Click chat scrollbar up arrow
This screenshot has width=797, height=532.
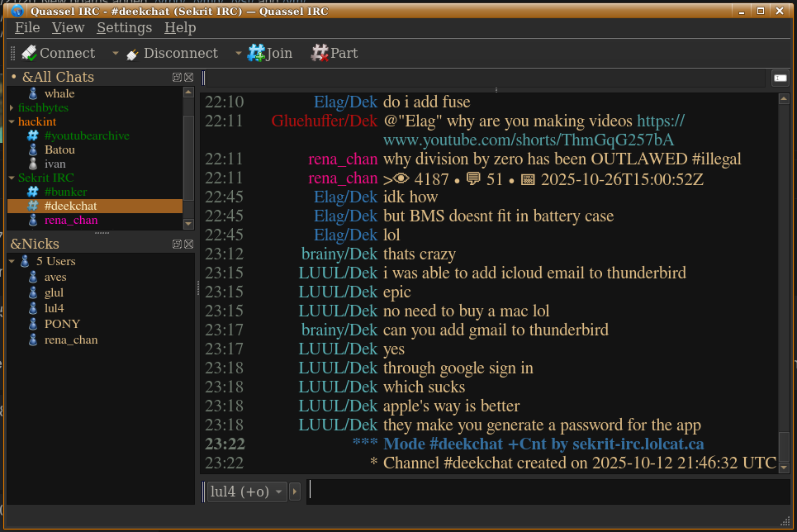[x=784, y=98]
